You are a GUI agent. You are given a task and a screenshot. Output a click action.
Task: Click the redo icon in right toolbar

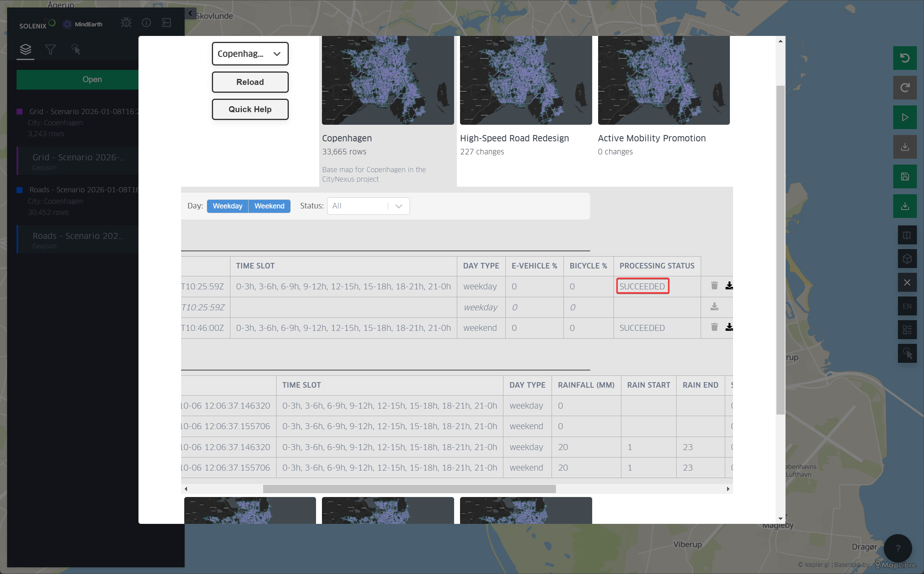pos(905,88)
